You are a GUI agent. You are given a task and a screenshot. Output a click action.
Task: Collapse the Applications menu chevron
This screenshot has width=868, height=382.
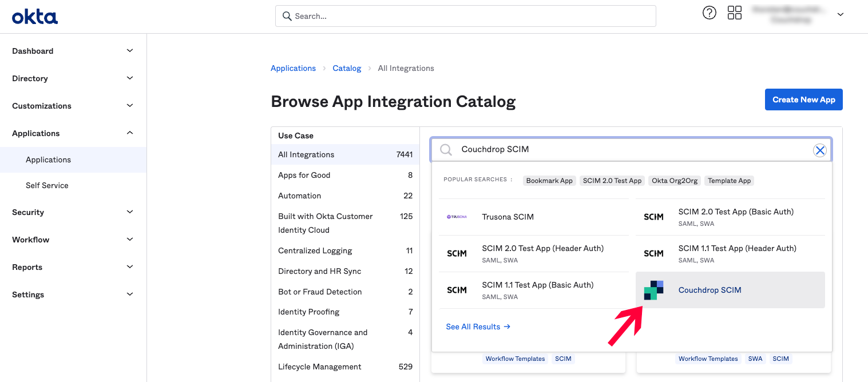click(x=130, y=133)
